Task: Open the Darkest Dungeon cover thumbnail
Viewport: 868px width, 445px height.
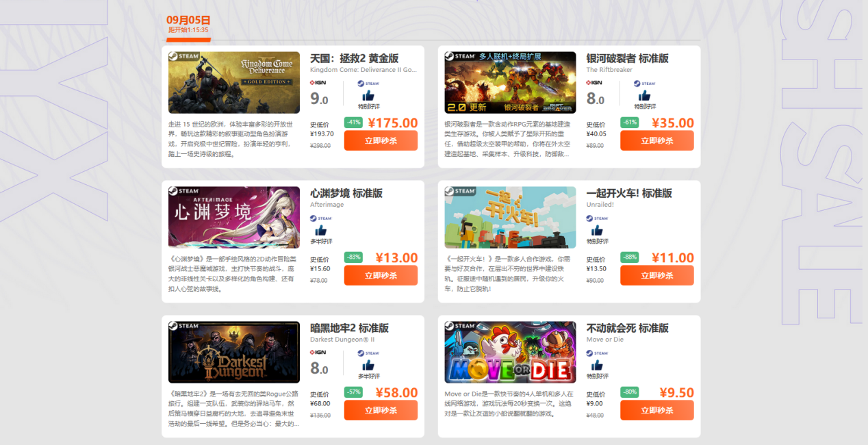Action: pyautogui.click(x=234, y=352)
